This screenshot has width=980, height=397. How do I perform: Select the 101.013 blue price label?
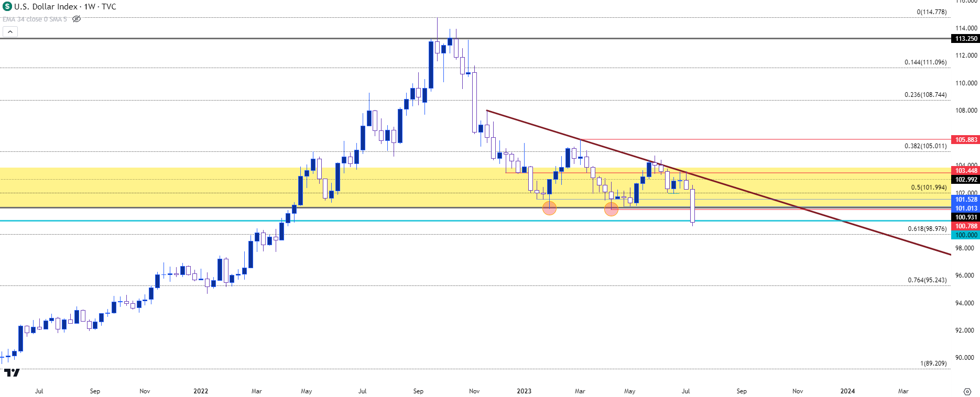point(965,208)
